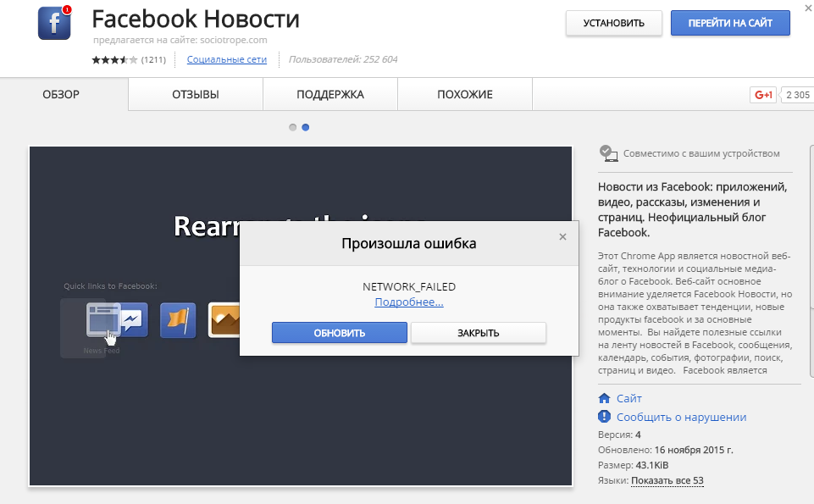The height and width of the screenshot is (504, 814).
Task: Click ПЕРЕЙТИ НА САЙТ button
Action: pos(730,24)
